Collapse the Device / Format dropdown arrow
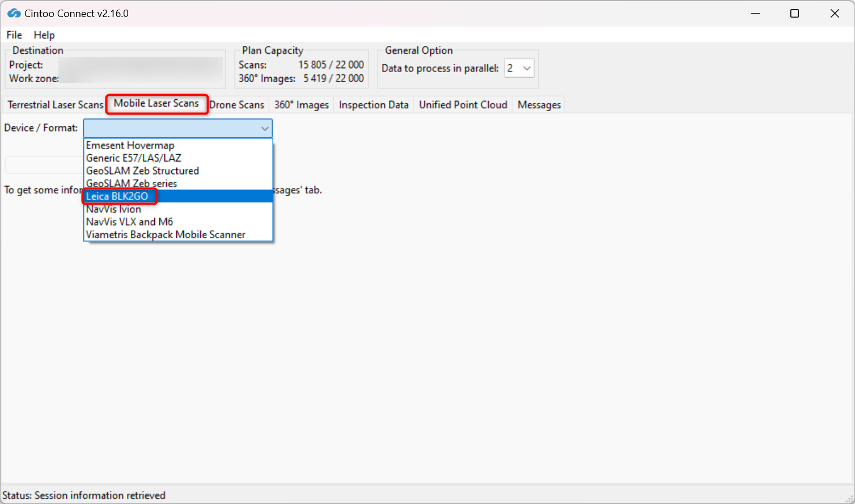The image size is (855, 504). (264, 129)
